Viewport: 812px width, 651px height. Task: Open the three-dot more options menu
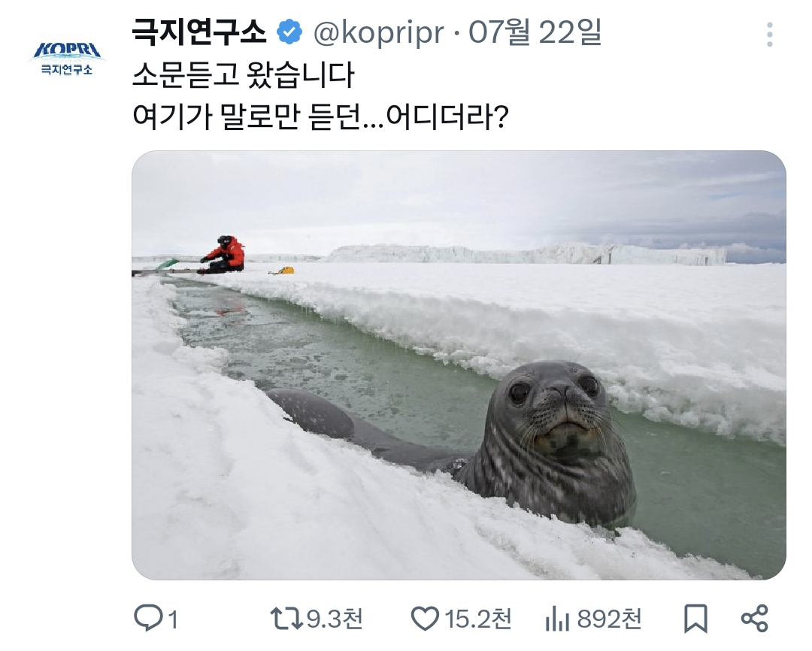tap(769, 35)
